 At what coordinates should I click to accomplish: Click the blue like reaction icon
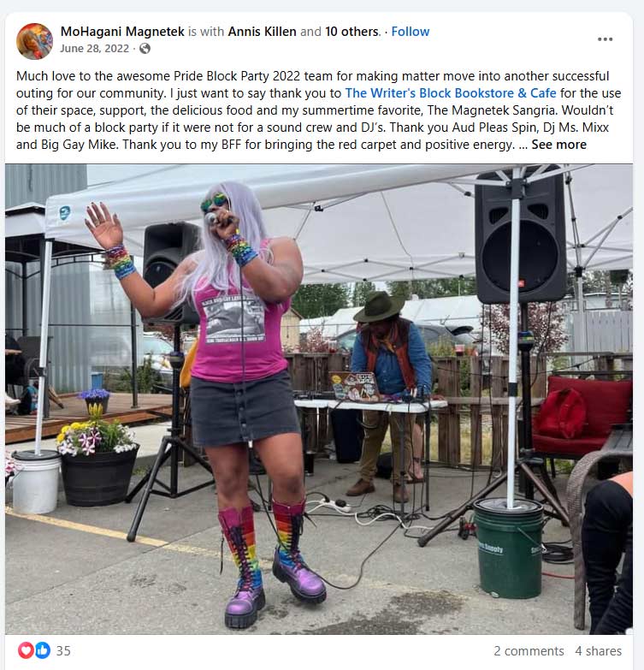[x=42, y=650]
